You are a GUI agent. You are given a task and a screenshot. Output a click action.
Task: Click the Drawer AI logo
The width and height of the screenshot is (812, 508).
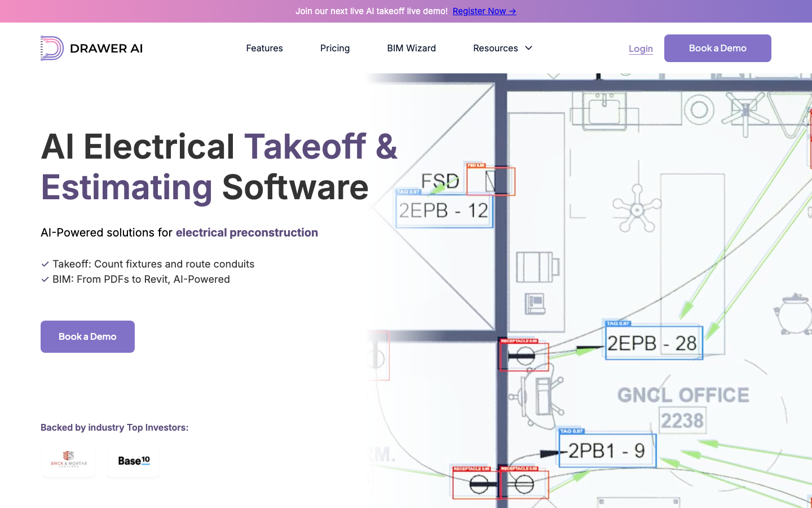coord(91,48)
